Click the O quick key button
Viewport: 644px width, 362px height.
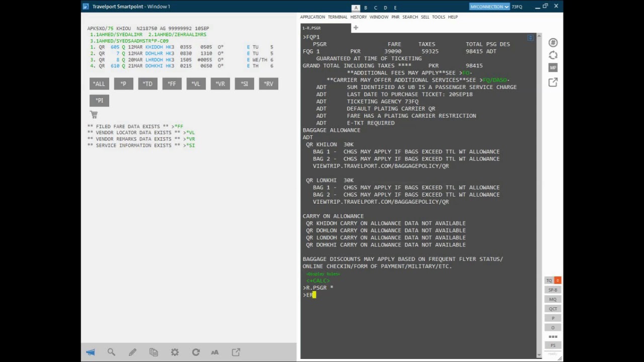(553, 327)
